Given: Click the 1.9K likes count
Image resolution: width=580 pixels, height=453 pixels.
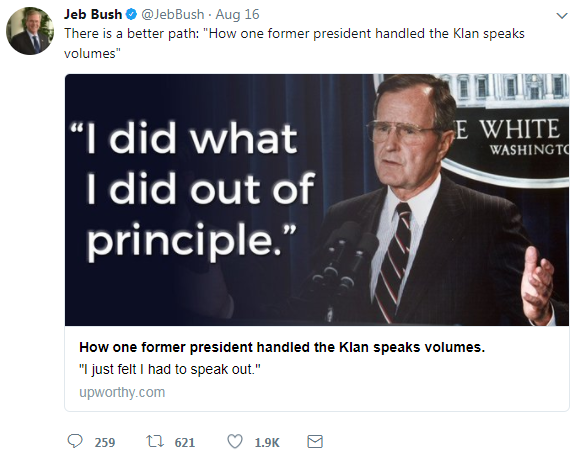Looking at the screenshot, I should [267, 442].
